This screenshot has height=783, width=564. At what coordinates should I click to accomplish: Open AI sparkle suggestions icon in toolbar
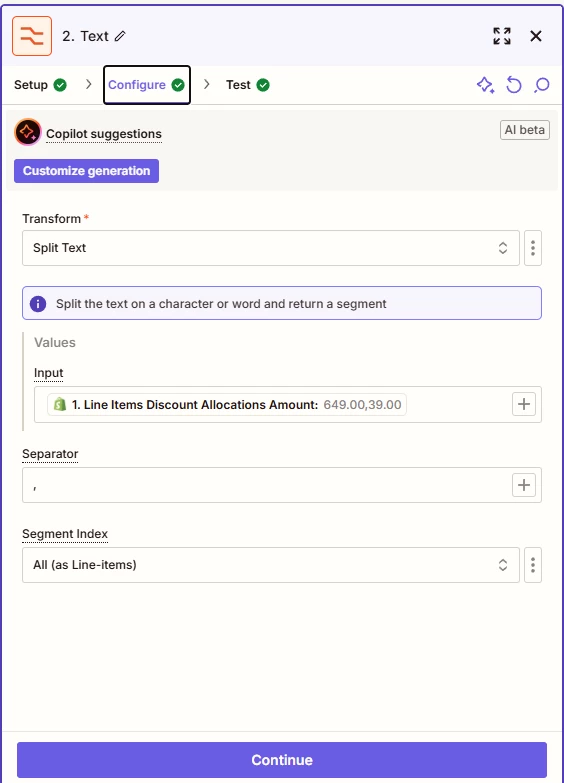click(485, 85)
